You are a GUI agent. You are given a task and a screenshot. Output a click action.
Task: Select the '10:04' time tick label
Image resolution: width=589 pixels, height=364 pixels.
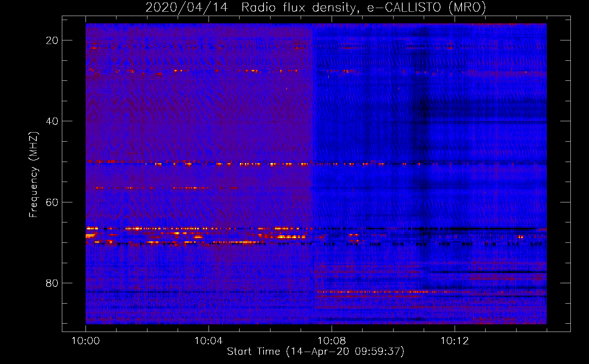point(209,341)
